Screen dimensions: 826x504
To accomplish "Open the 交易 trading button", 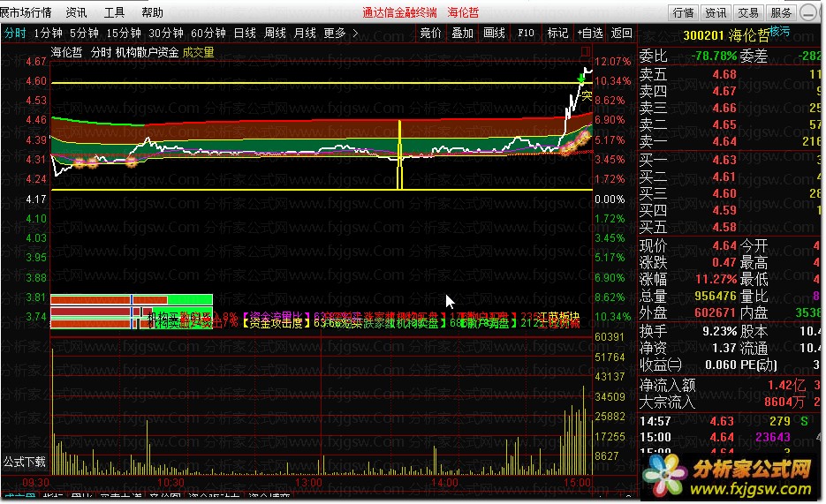I will coord(748,12).
